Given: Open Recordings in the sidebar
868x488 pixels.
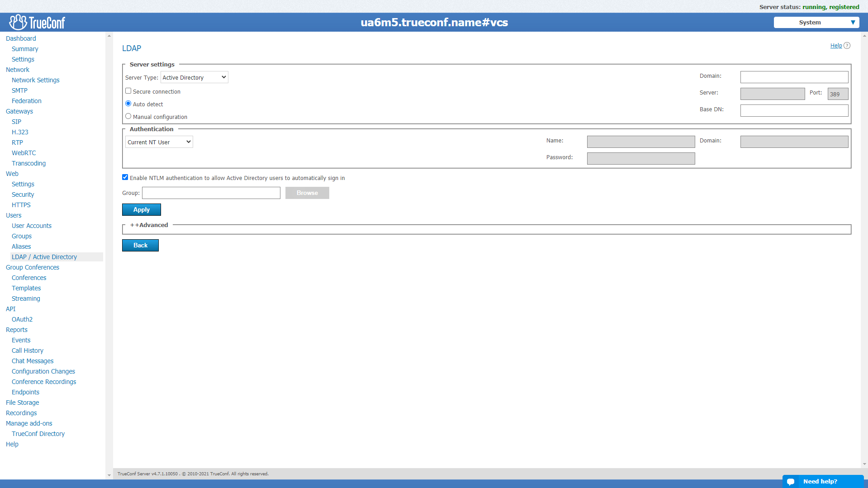Looking at the screenshot, I should (x=21, y=413).
